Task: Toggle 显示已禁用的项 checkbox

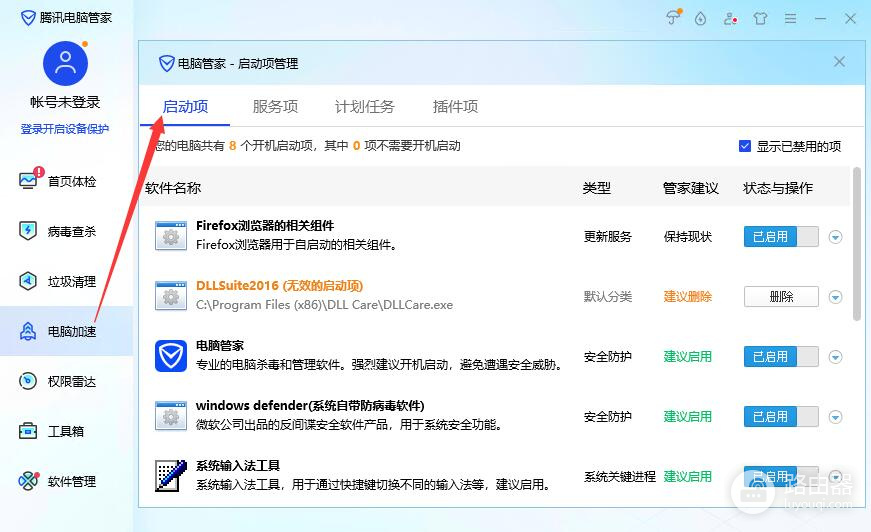Action: (x=745, y=146)
